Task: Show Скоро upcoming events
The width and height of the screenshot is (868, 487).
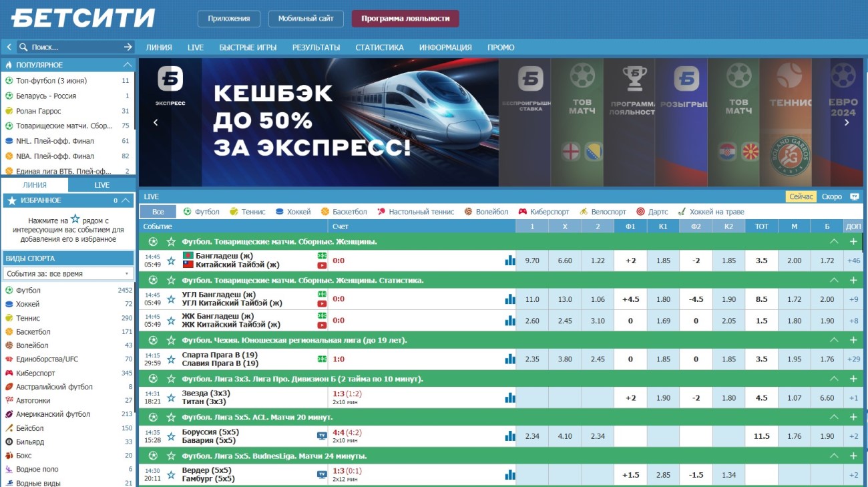Action: tap(832, 196)
